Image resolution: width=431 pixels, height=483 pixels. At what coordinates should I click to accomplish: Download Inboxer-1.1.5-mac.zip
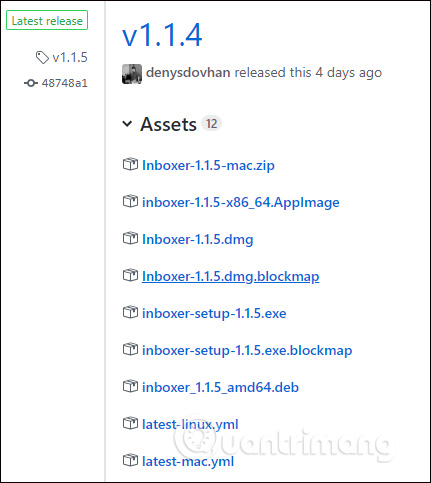(208, 165)
